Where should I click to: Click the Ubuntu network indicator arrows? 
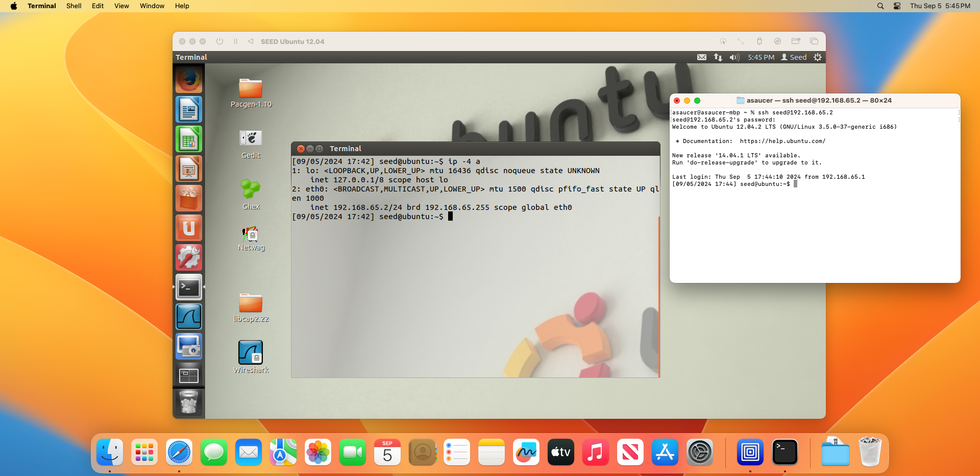tap(718, 57)
